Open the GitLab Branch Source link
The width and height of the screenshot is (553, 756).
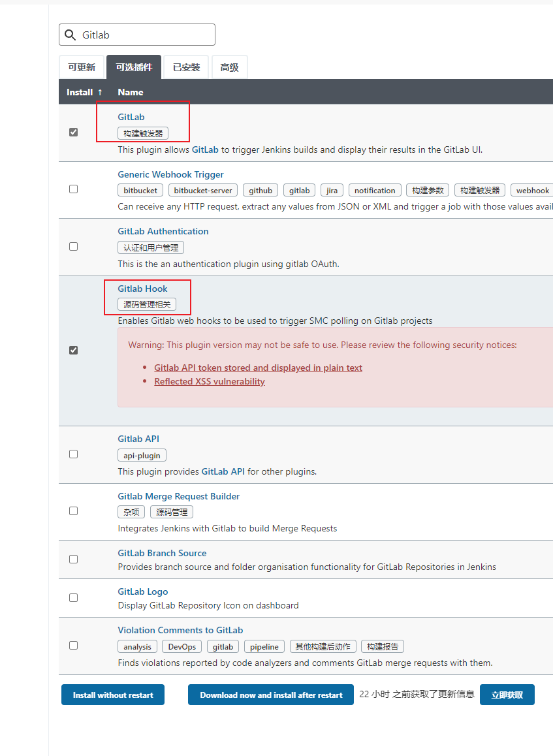click(162, 553)
